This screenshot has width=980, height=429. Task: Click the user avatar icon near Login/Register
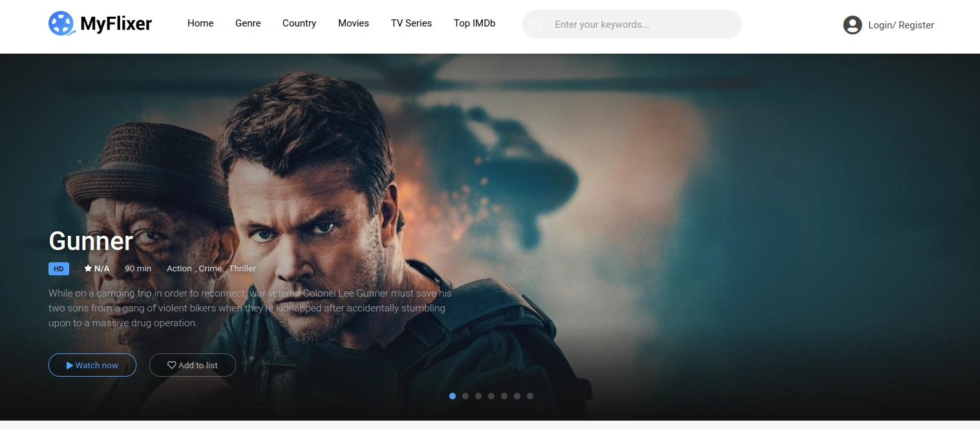click(853, 25)
